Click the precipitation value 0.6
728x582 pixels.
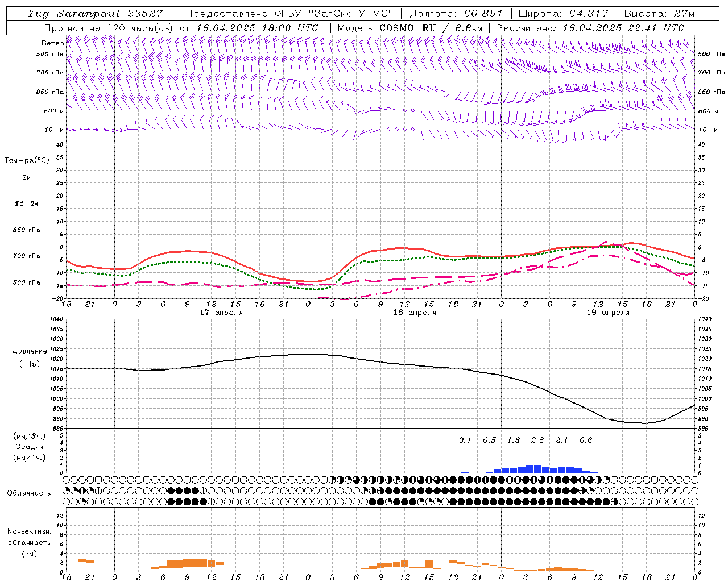tap(586, 440)
